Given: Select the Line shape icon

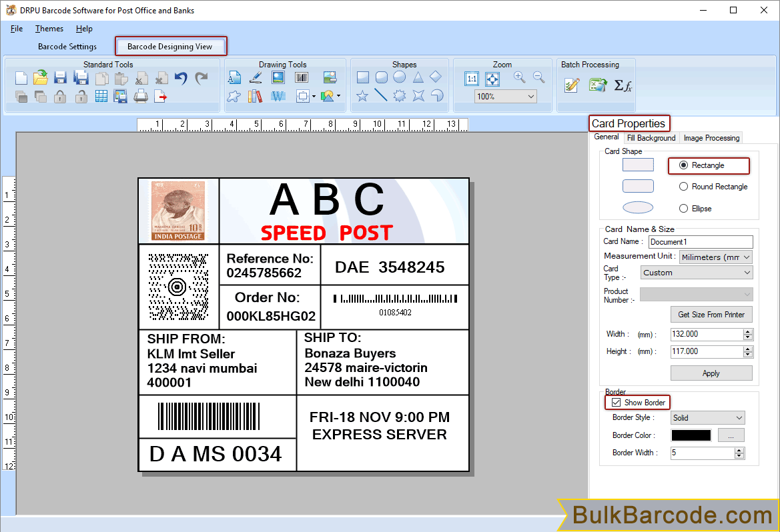Looking at the screenshot, I should coord(380,95).
